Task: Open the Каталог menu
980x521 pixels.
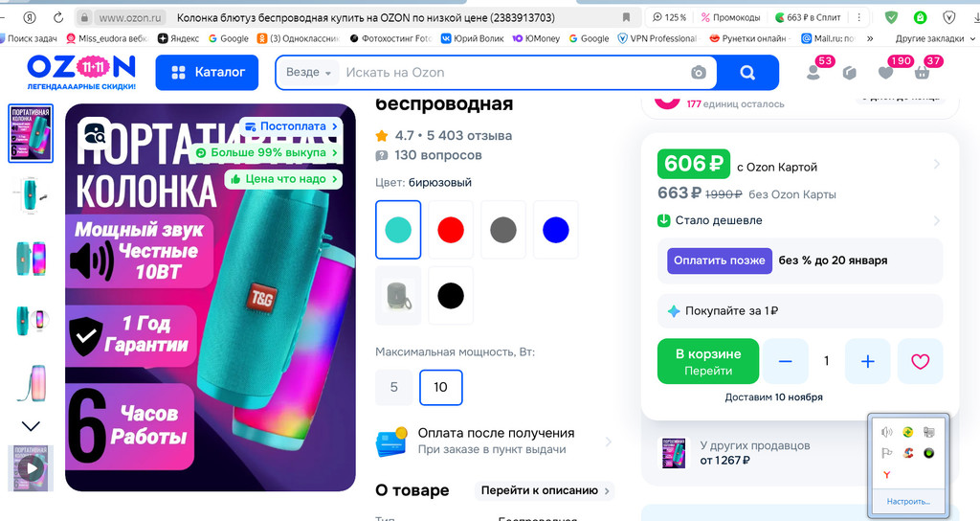Action: [x=207, y=73]
